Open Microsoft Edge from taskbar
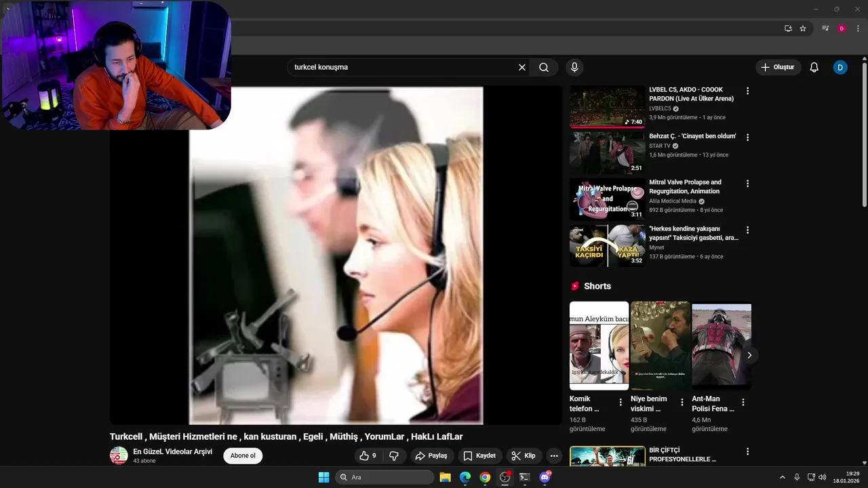The width and height of the screenshot is (868, 488). pyautogui.click(x=465, y=477)
